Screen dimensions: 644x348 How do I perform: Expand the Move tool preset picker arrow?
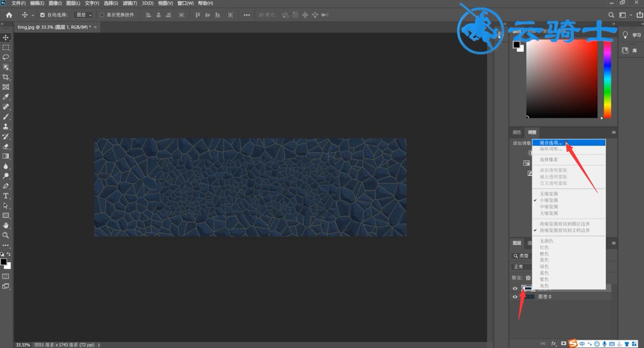tap(33, 15)
